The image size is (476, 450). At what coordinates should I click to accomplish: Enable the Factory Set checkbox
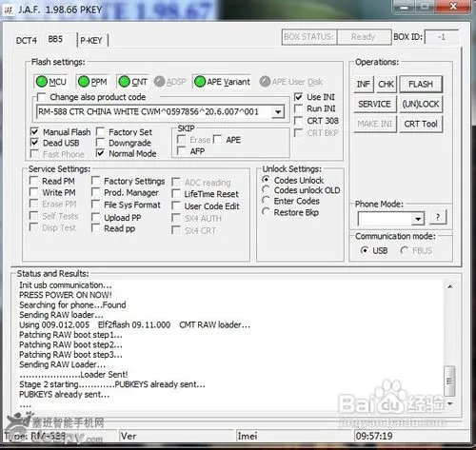(100, 131)
